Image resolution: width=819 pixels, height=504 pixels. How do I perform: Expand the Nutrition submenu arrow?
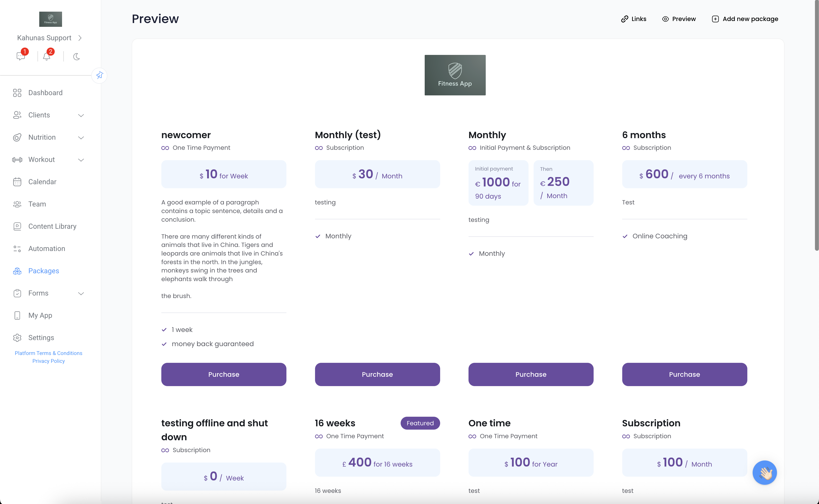[x=81, y=138]
